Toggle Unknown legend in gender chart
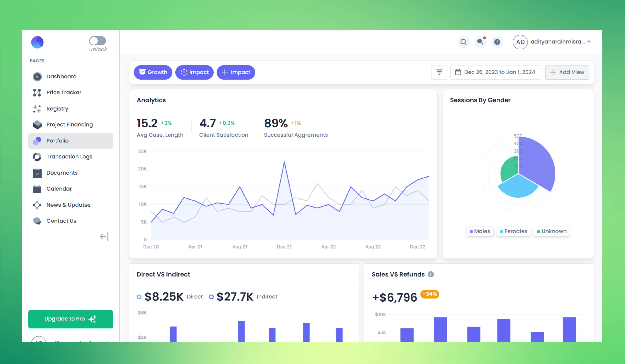 (x=552, y=231)
